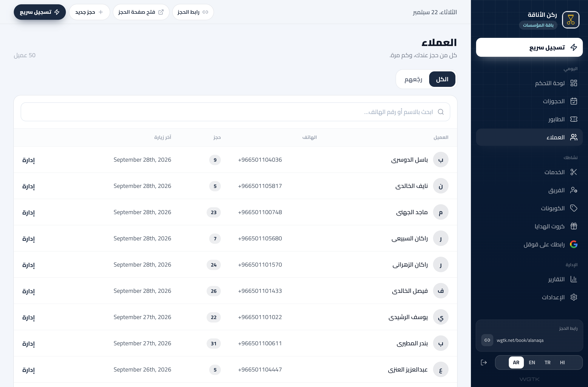Click the lightning icon in sidebar quick register
Image resolution: width=588 pixels, height=387 pixels.
coord(574,47)
